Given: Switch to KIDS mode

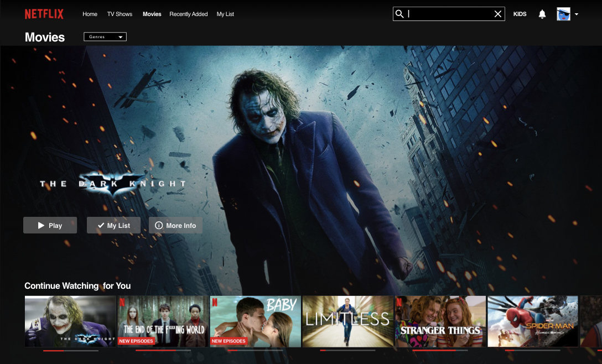Looking at the screenshot, I should (520, 14).
